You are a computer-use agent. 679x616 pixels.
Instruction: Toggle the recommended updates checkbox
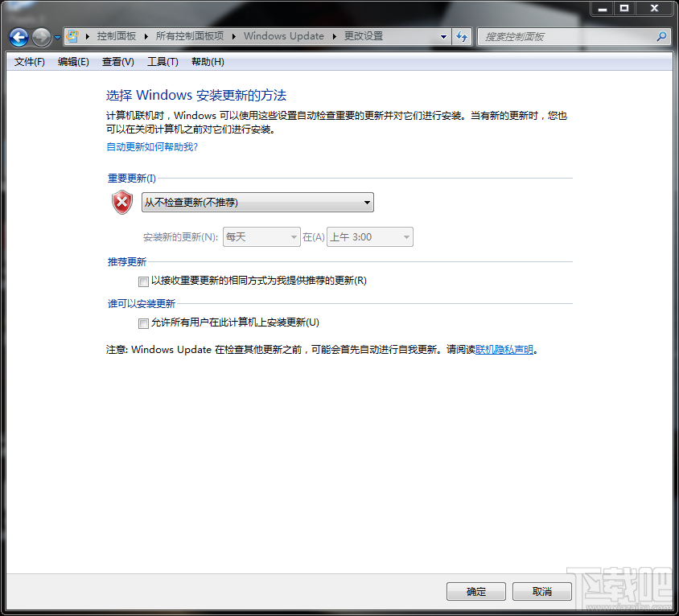[x=143, y=281]
